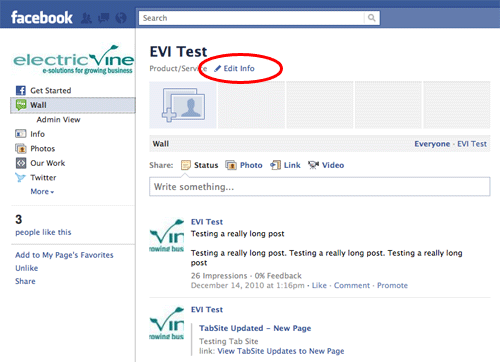The width and height of the screenshot is (500, 362).
Task: Open the Our Work sidebar item
Action: coord(48,163)
